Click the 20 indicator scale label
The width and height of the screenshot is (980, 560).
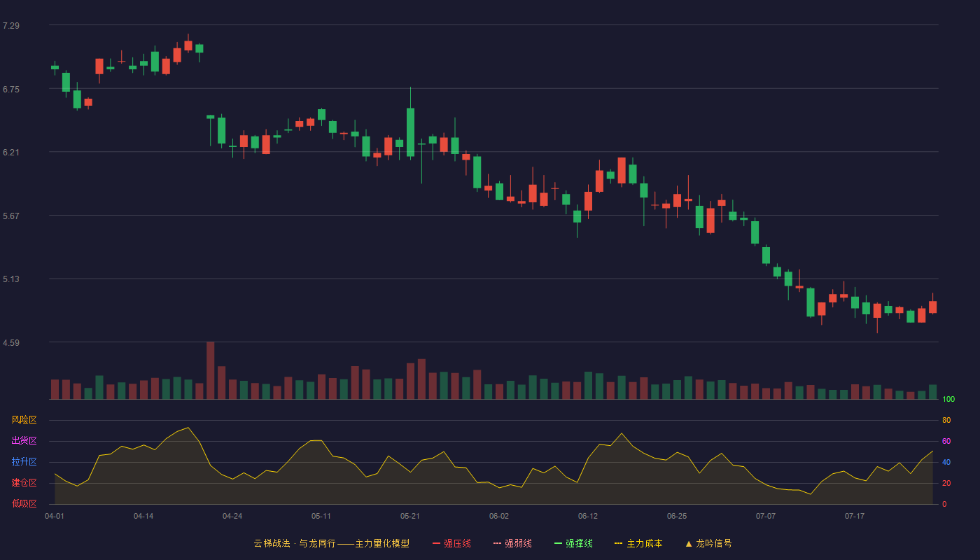(946, 483)
